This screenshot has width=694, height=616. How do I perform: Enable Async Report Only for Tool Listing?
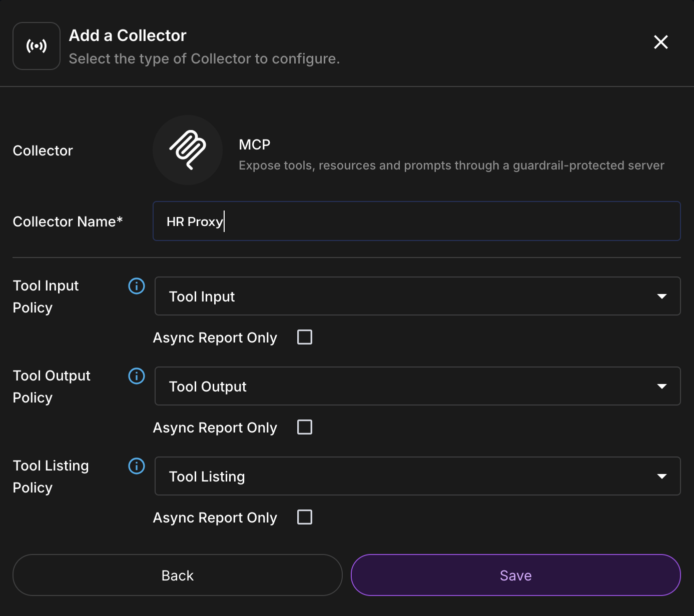[305, 517]
